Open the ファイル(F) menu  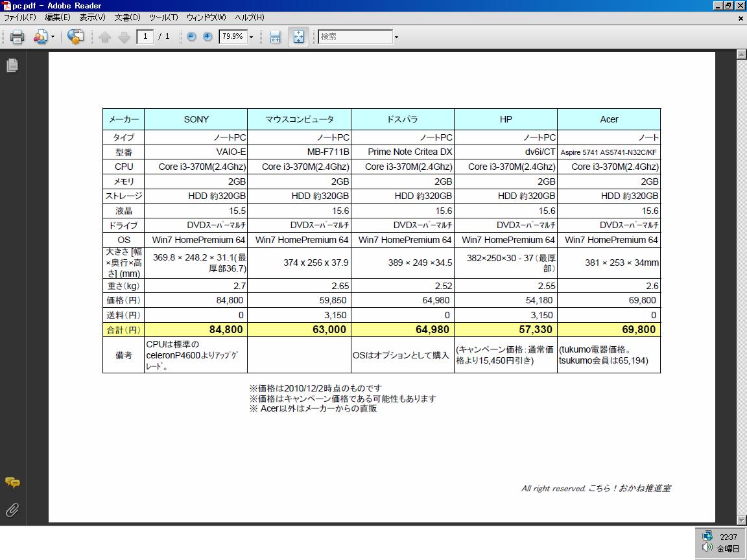click(20, 17)
